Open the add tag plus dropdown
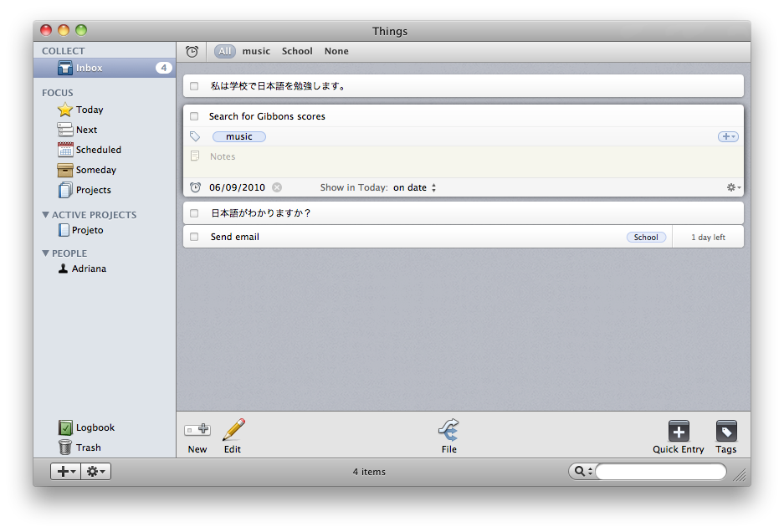The image size is (784, 532). (728, 136)
